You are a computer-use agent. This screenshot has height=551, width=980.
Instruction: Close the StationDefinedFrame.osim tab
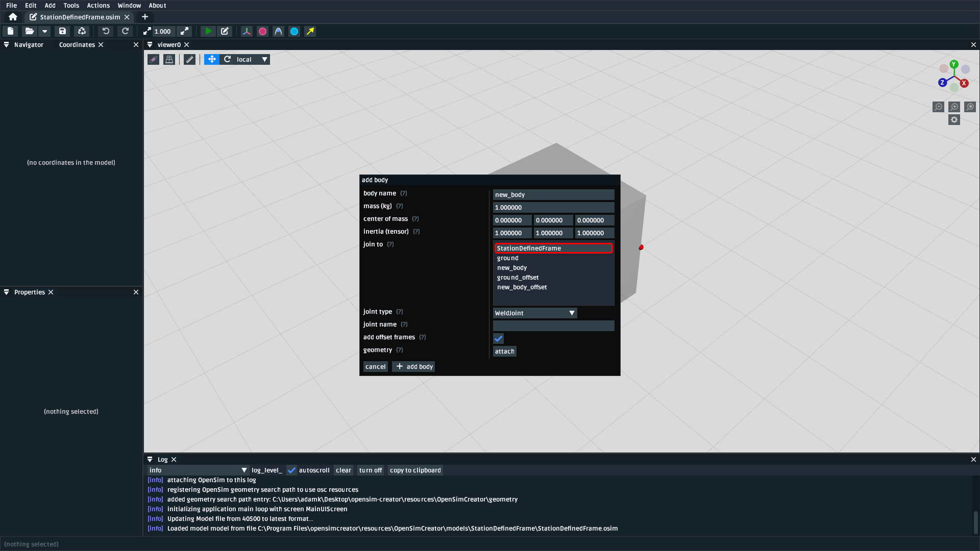(x=127, y=17)
